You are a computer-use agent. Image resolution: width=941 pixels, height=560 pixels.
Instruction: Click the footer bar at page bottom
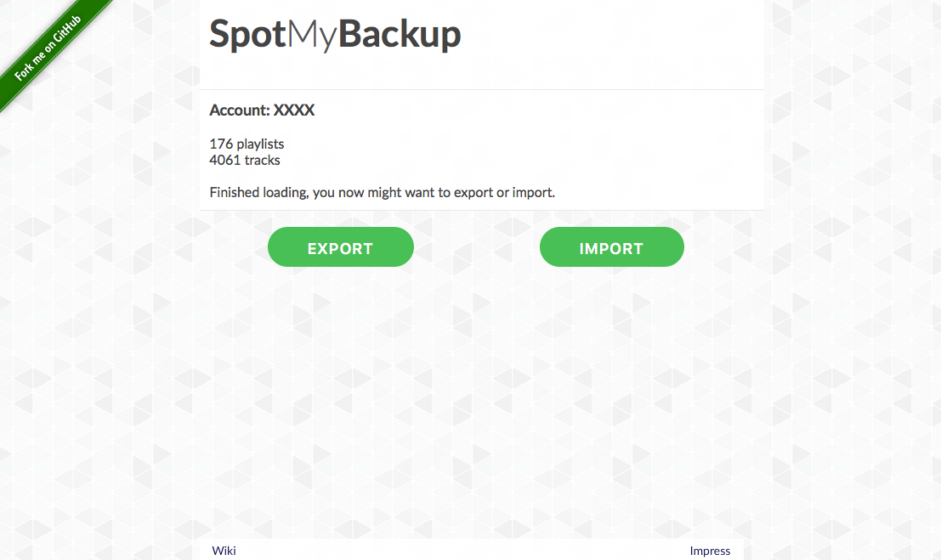(470, 550)
